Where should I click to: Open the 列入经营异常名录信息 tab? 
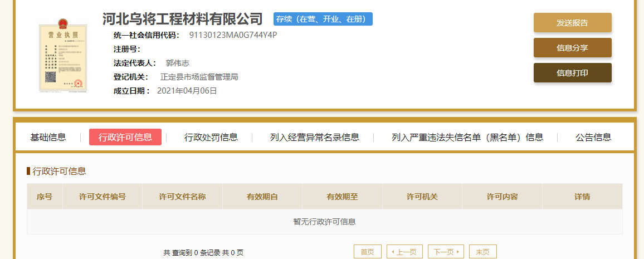[315, 137]
